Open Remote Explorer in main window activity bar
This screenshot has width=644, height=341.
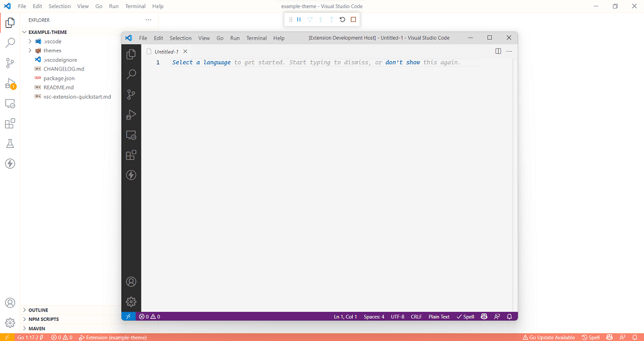(x=10, y=104)
